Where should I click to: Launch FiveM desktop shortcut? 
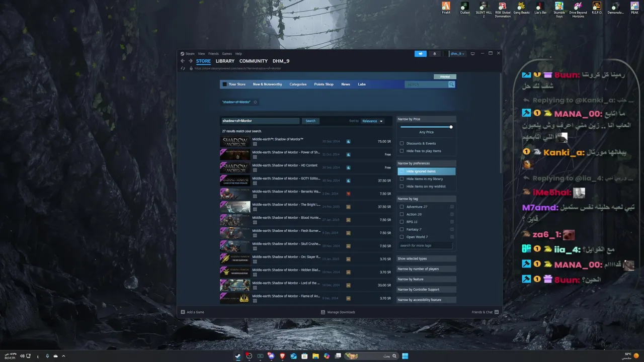[x=446, y=8]
